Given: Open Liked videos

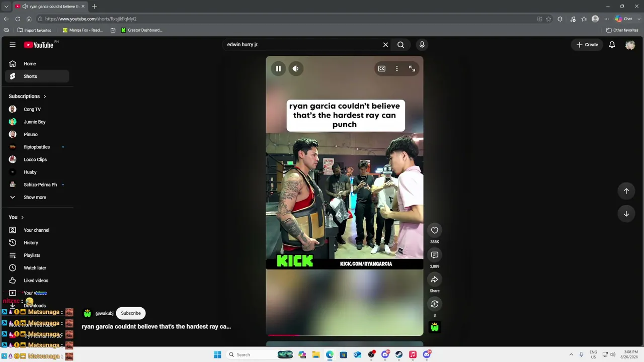Looking at the screenshot, I should click(37, 281).
